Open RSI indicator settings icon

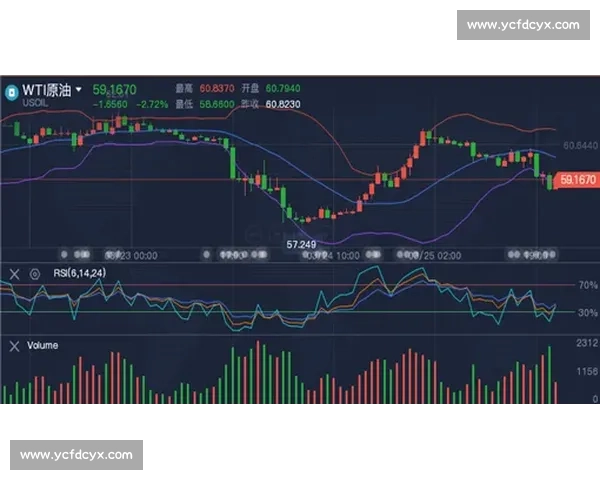pos(33,273)
